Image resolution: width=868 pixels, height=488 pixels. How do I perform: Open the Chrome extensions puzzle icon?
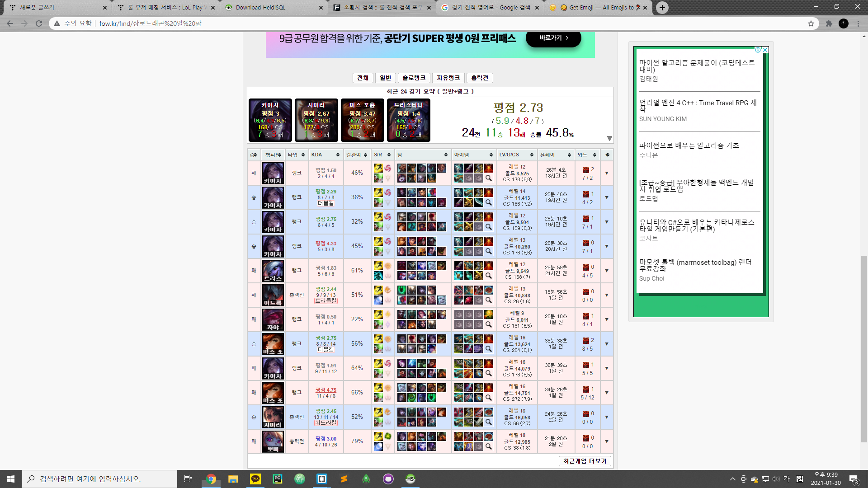829,23
